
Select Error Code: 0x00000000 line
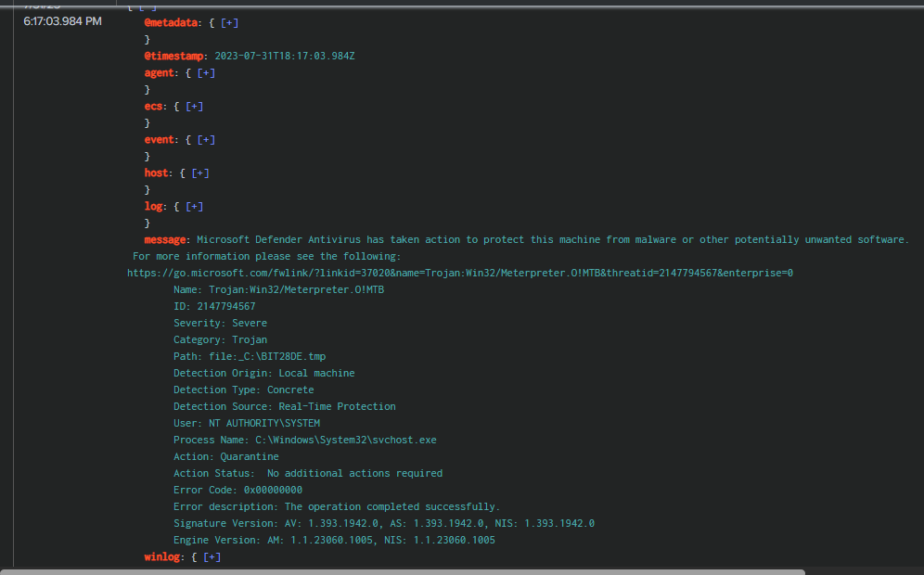pyautogui.click(x=238, y=491)
